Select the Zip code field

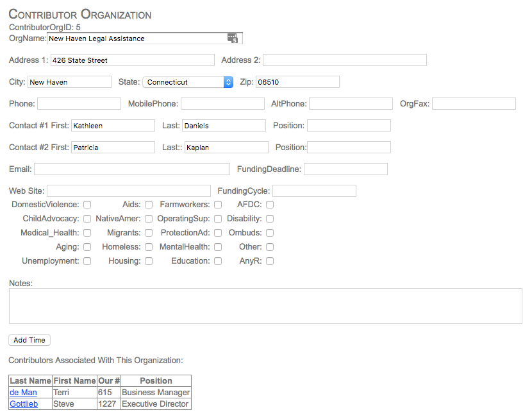pos(297,82)
